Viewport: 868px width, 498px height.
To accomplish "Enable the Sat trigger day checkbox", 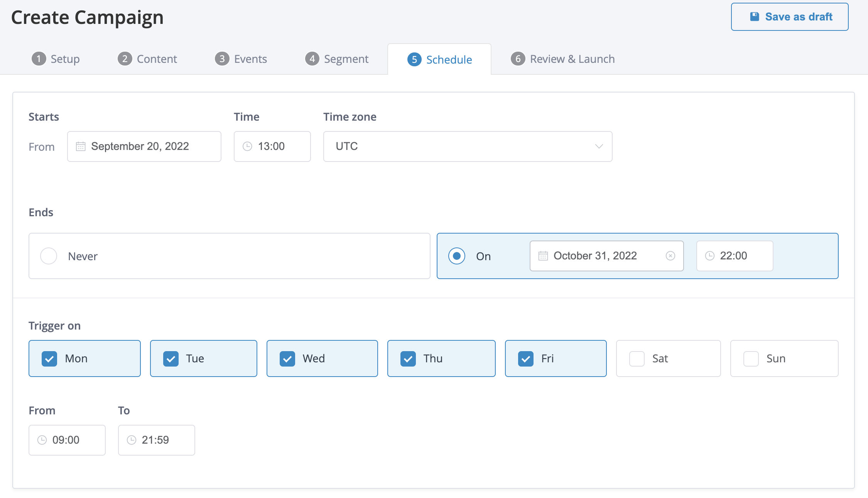I will [x=637, y=359].
